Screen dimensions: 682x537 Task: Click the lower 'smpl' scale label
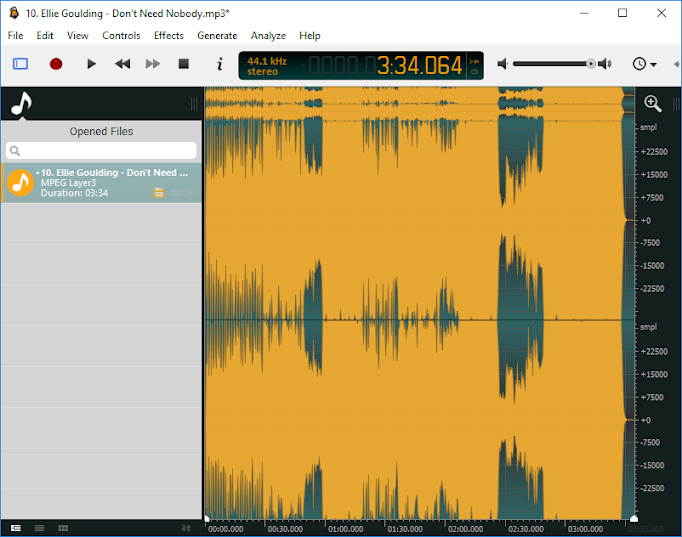pyautogui.click(x=648, y=327)
